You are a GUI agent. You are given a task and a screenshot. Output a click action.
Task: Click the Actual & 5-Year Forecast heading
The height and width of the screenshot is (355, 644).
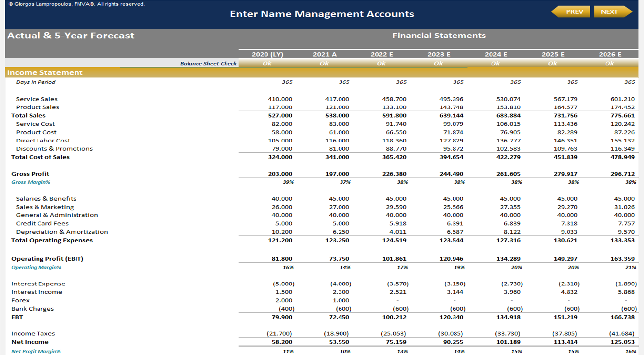71,35
